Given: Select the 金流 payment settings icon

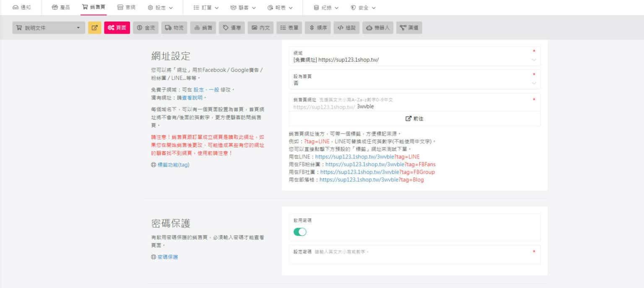Looking at the screenshot, I should click(x=145, y=27).
